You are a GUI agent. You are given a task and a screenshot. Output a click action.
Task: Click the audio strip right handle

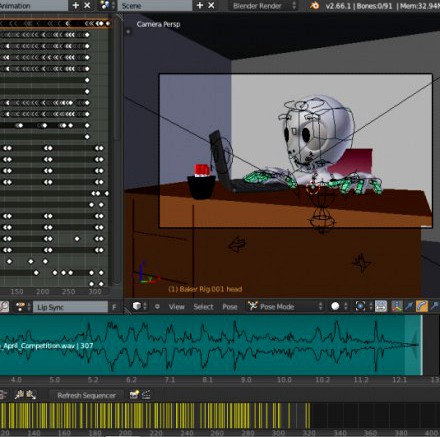coord(415,345)
